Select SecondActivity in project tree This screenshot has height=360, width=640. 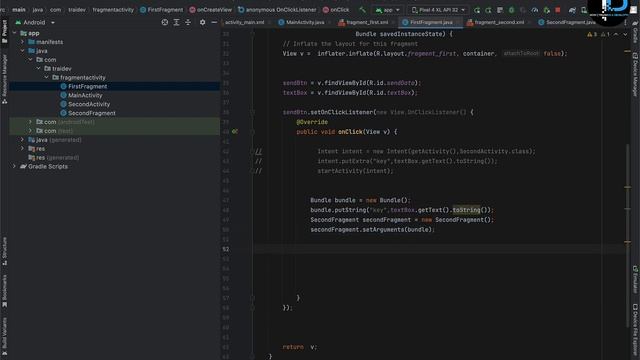click(x=89, y=104)
